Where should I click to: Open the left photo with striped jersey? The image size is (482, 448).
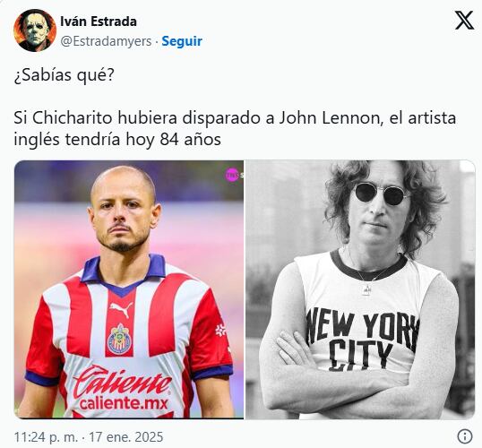[x=129, y=289]
